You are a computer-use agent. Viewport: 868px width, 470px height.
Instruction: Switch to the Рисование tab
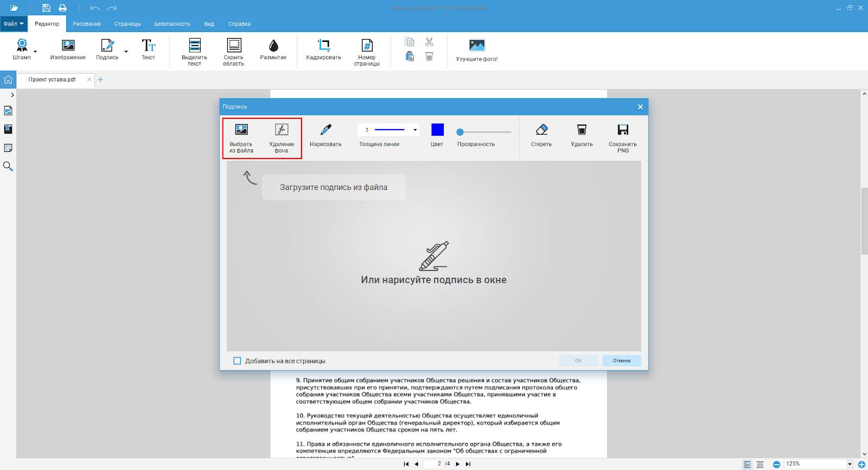click(87, 24)
